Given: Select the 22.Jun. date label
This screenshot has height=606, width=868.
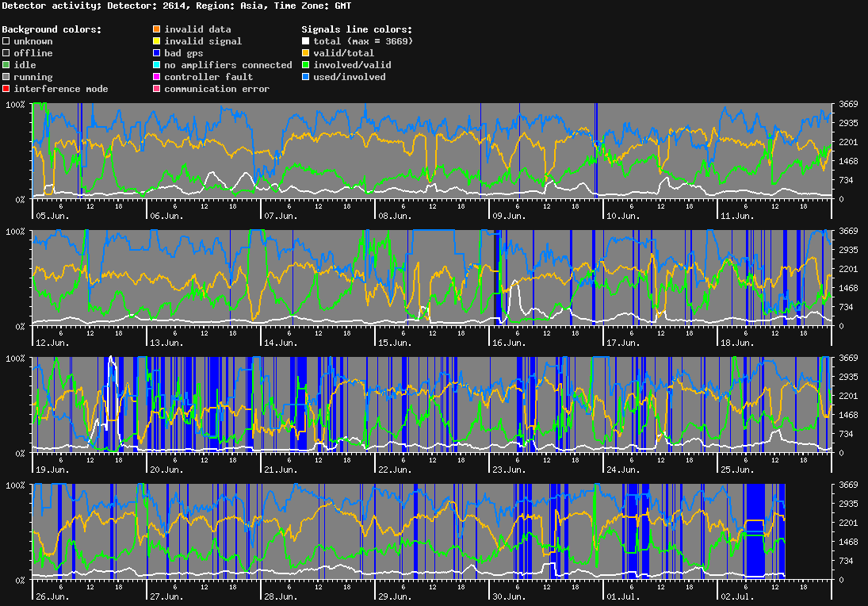Looking at the screenshot, I should (x=396, y=470).
